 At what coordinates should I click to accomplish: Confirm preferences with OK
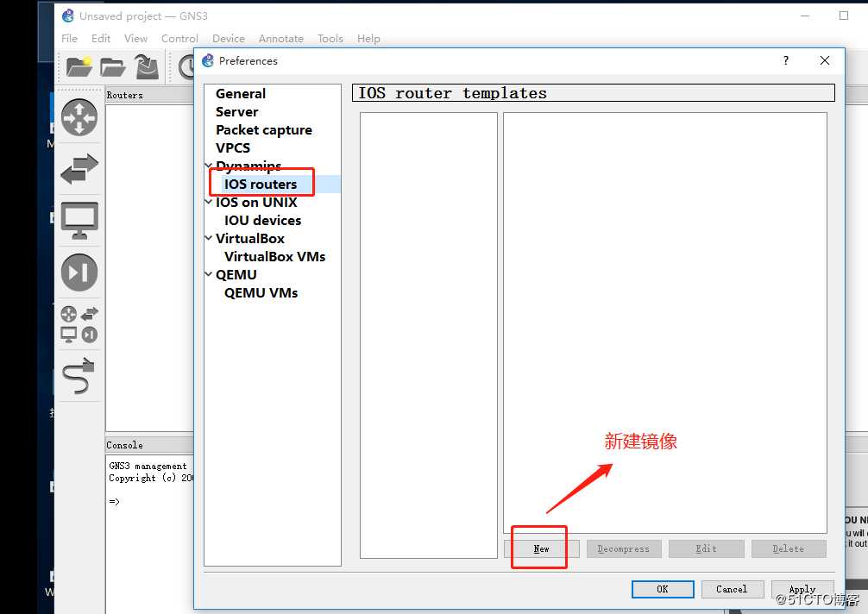click(x=663, y=589)
